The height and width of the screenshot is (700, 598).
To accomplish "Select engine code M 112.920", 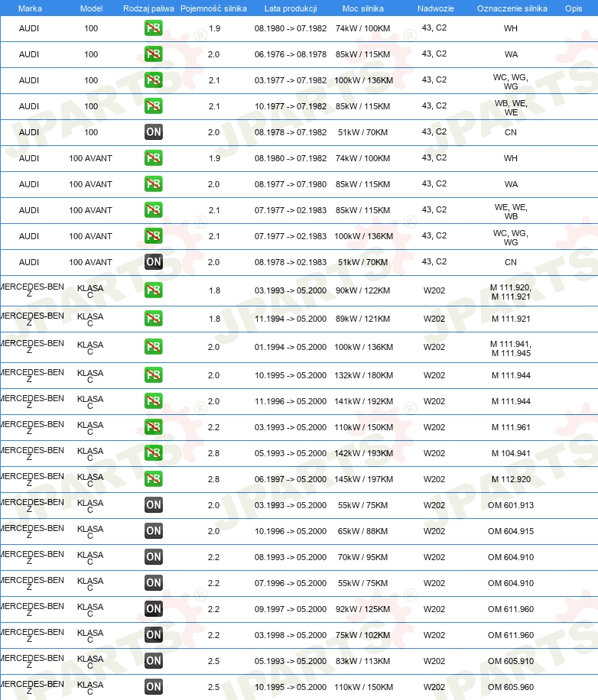I will tap(511, 479).
